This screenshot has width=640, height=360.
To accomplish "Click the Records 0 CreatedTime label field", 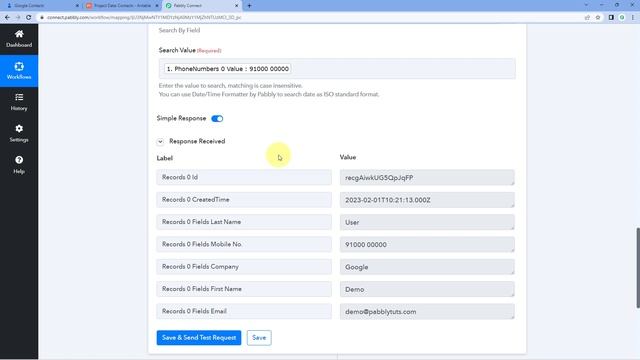I will 244,200.
